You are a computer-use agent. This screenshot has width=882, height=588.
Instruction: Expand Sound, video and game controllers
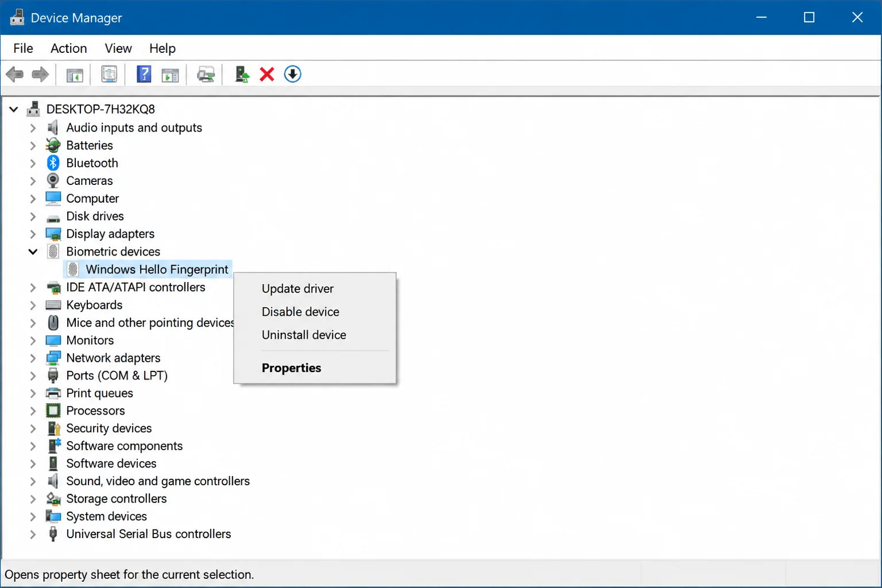(33, 481)
